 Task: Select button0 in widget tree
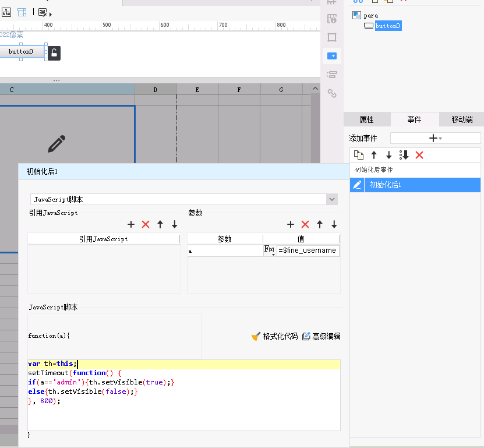pyautogui.click(x=388, y=26)
